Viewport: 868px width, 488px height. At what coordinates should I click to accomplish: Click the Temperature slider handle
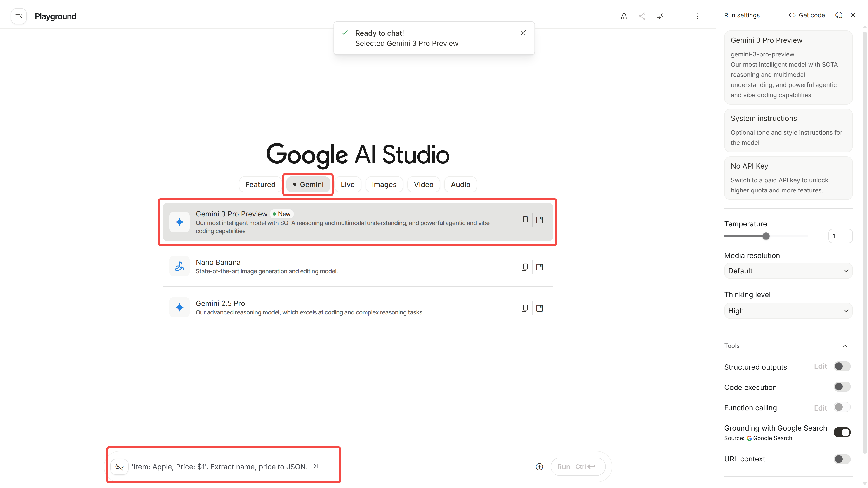tap(766, 236)
